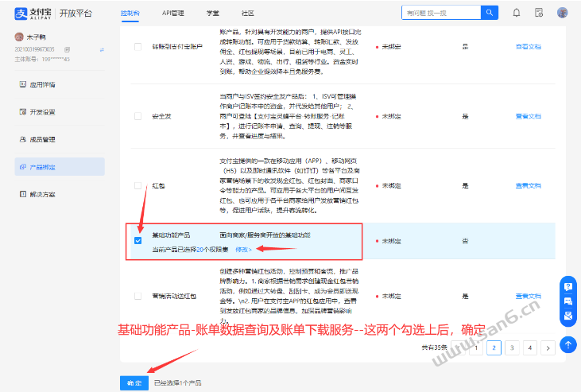Tick the checkbox for 营销活动送红包

138,296
